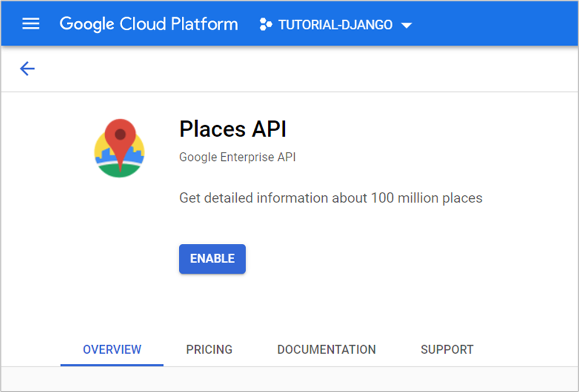The image size is (579, 392).
Task: Select the Places API heading text
Action: pos(232,129)
